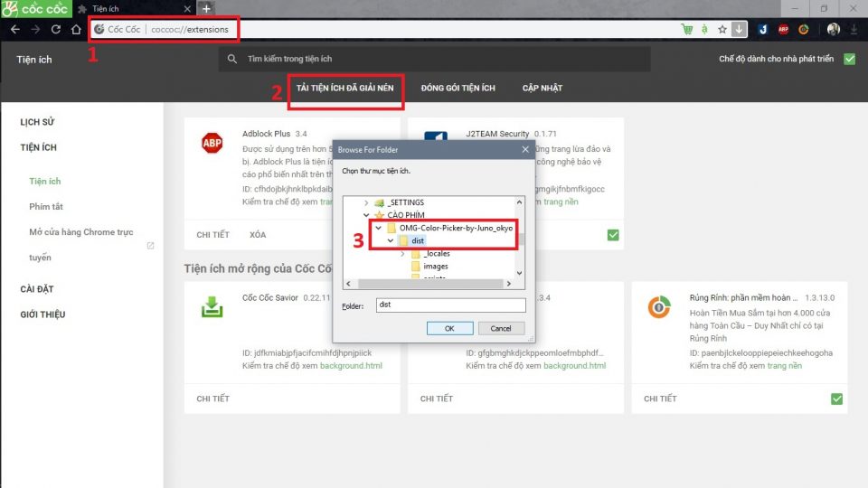Open TIỆN ÍCH section in sidebar
Viewport: 868px width, 488px height.
[x=38, y=147]
